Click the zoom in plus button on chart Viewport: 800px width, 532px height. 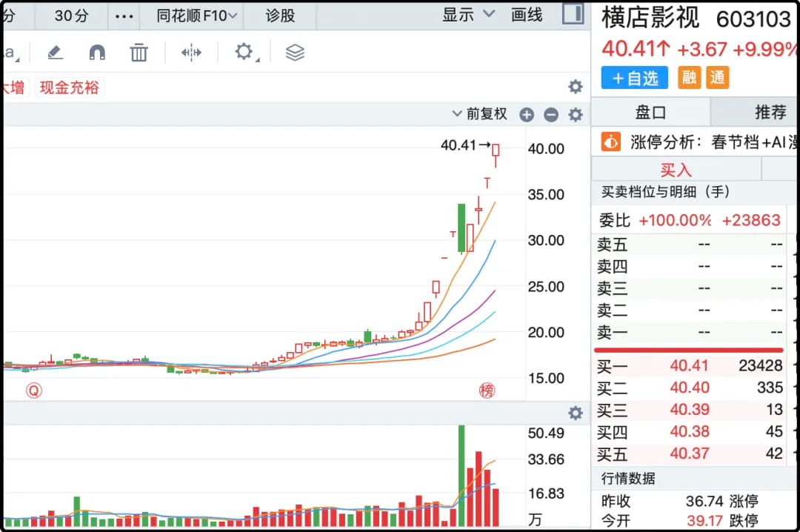pyautogui.click(x=527, y=114)
